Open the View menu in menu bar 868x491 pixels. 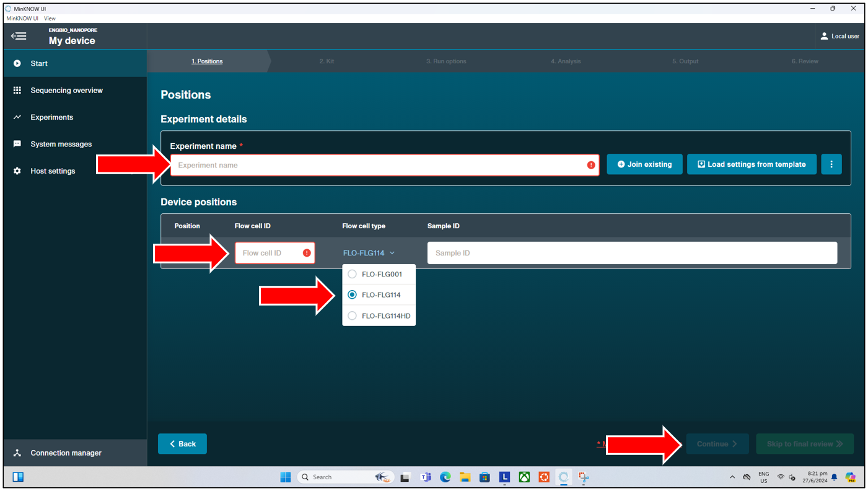click(x=50, y=19)
